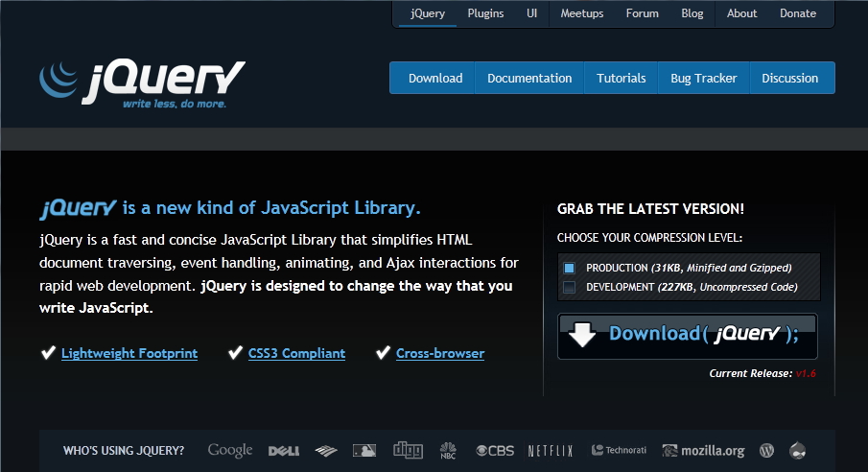The width and height of the screenshot is (868, 472).
Task: Select the Development uncompressed code checkbox
Action: (x=569, y=287)
